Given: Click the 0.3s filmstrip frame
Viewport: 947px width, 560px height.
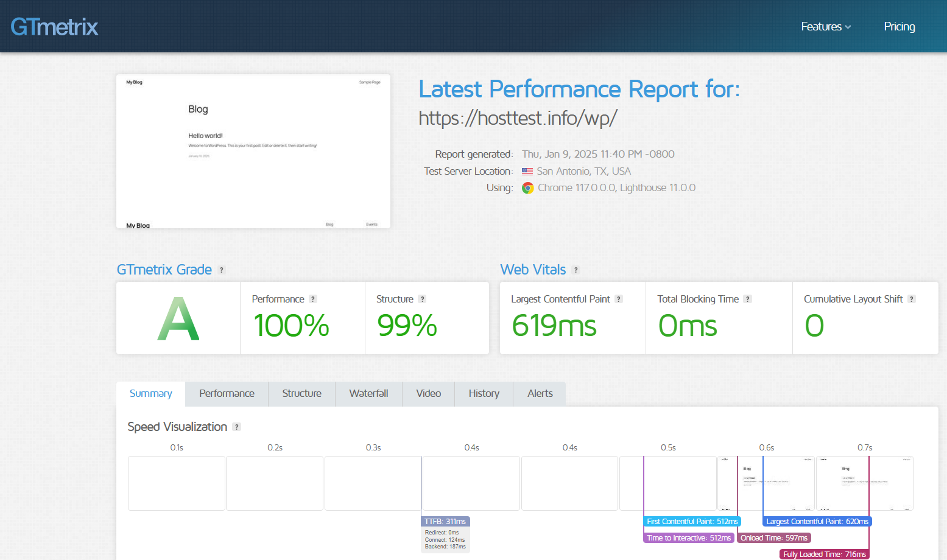Looking at the screenshot, I should (x=373, y=483).
